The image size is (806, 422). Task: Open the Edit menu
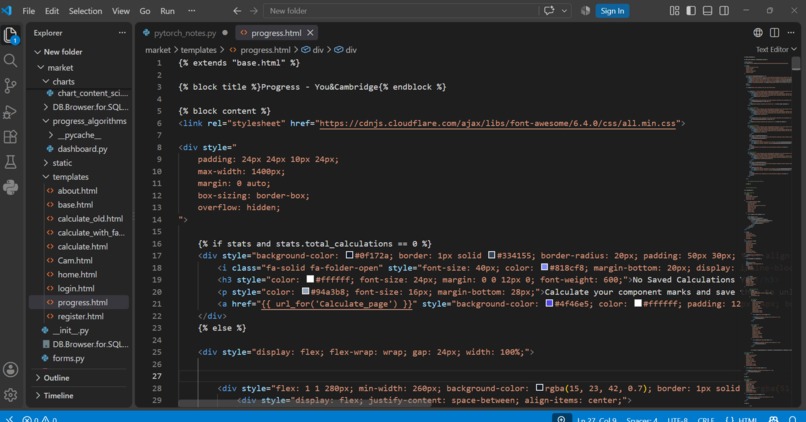coord(51,11)
